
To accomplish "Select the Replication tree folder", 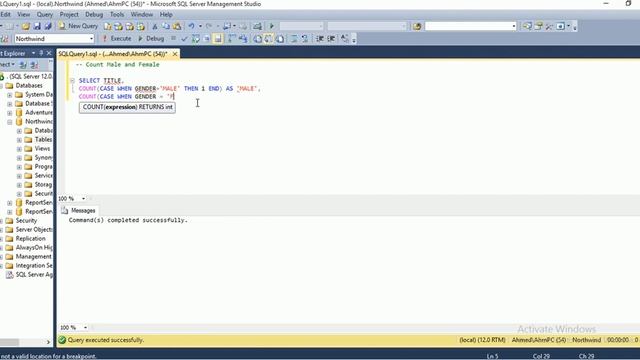I will coord(31,238).
